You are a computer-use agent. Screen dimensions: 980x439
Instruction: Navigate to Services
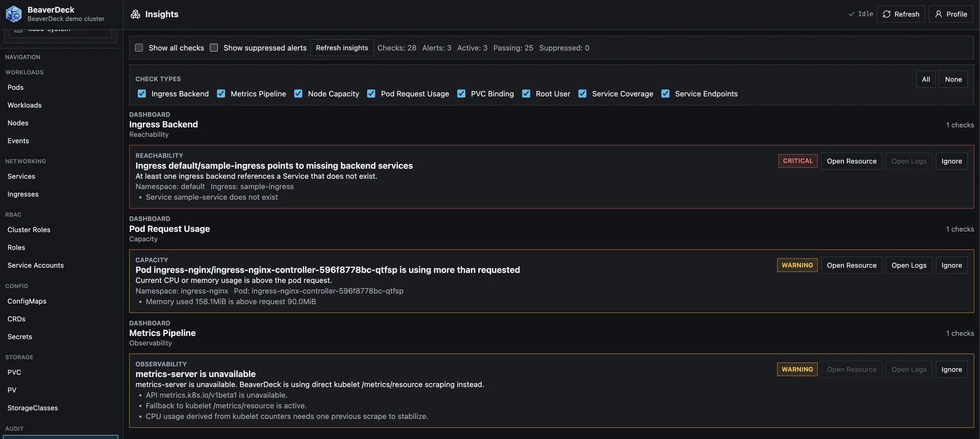coord(21,176)
